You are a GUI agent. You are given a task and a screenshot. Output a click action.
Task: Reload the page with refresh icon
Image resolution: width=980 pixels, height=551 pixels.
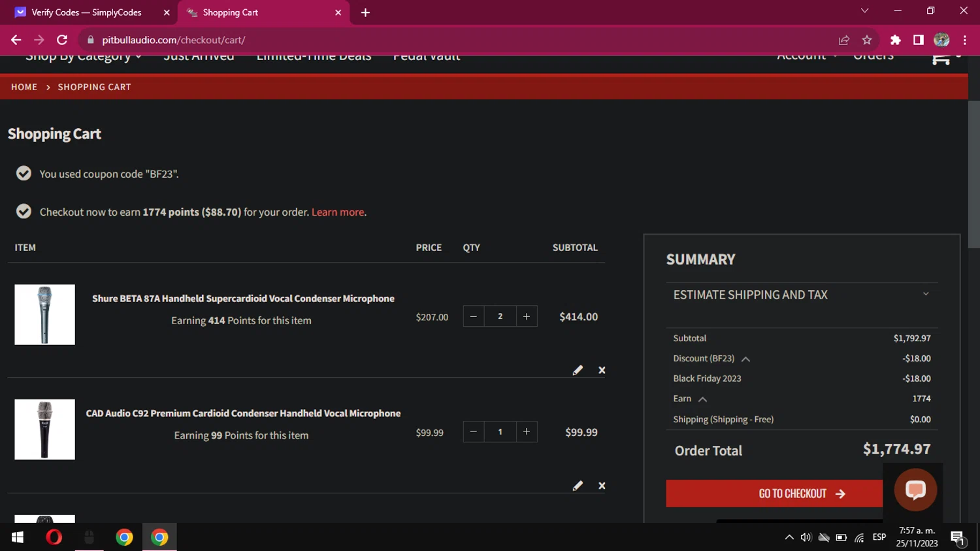click(x=62, y=40)
